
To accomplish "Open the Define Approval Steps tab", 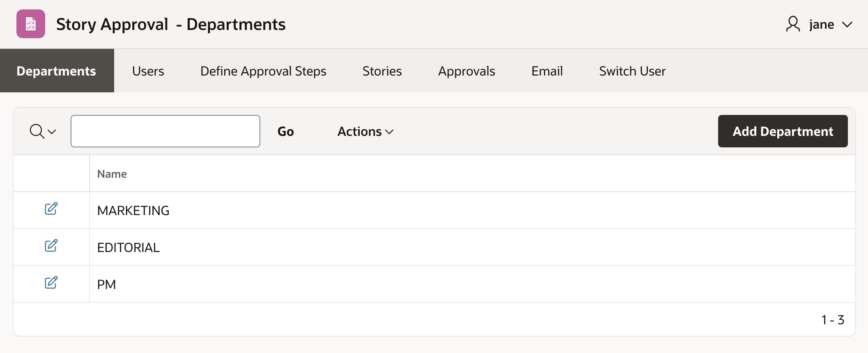I will coord(263,71).
